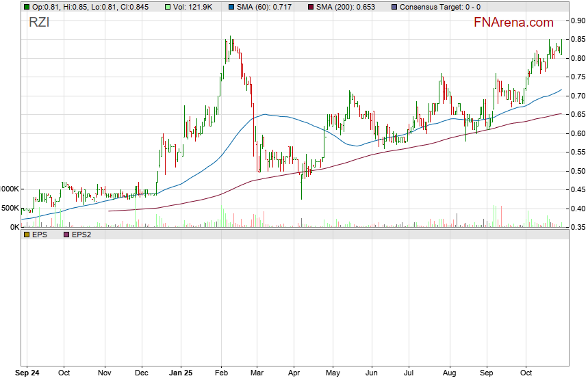Click the Feb label on the time axis
The height and width of the screenshot is (387, 588).
pyautogui.click(x=220, y=374)
